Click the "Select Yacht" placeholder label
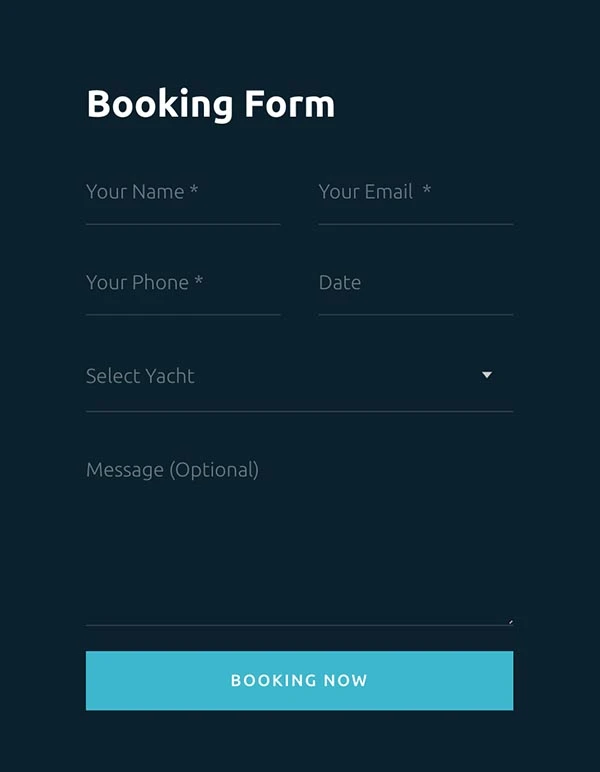 pyautogui.click(x=140, y=376)
